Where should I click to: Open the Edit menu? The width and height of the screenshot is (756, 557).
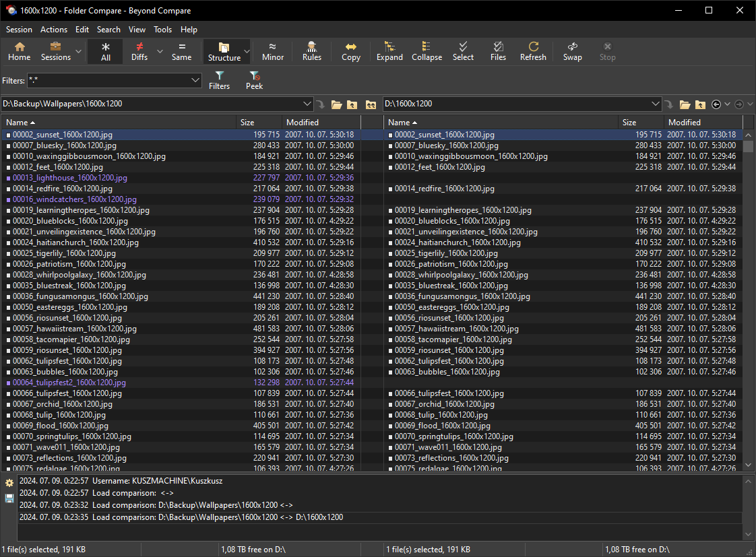point(82,30)
